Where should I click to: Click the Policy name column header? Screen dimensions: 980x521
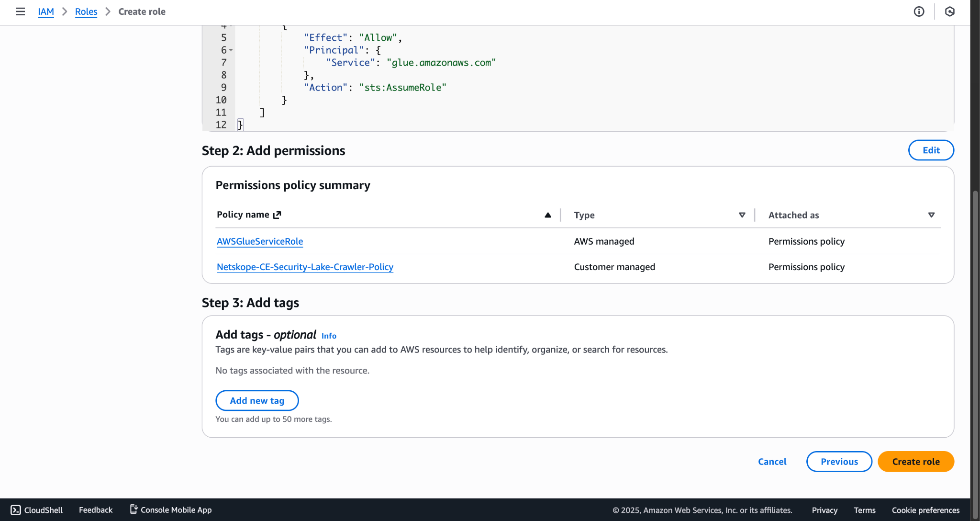(243, 215)
